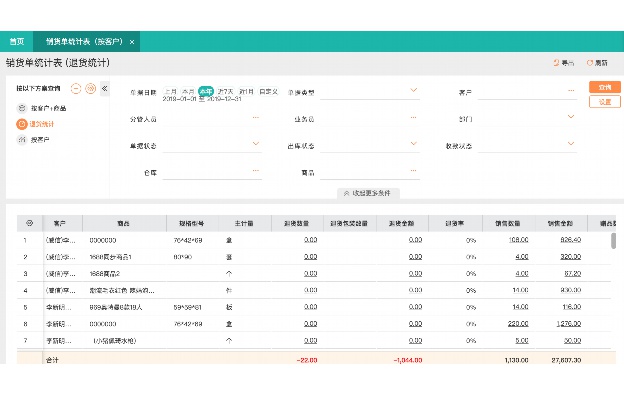Open sales amount link 1276.00 in row 6
The height and width of the screenshot is (395, 624).
tap(569, 324)
